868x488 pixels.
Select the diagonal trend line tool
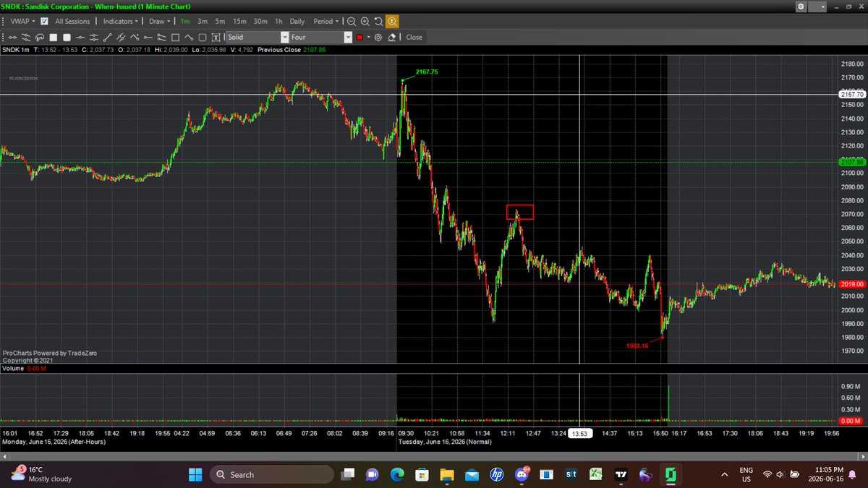tap(107, 37)
